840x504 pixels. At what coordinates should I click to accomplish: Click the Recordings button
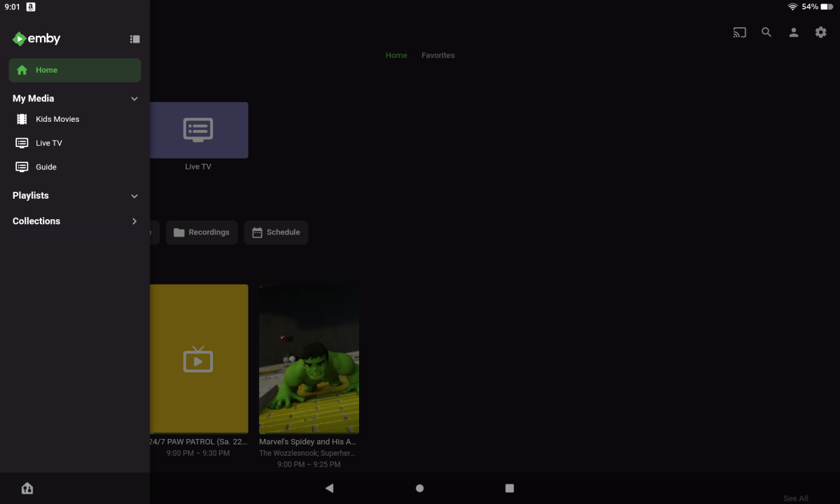[202, 232]
